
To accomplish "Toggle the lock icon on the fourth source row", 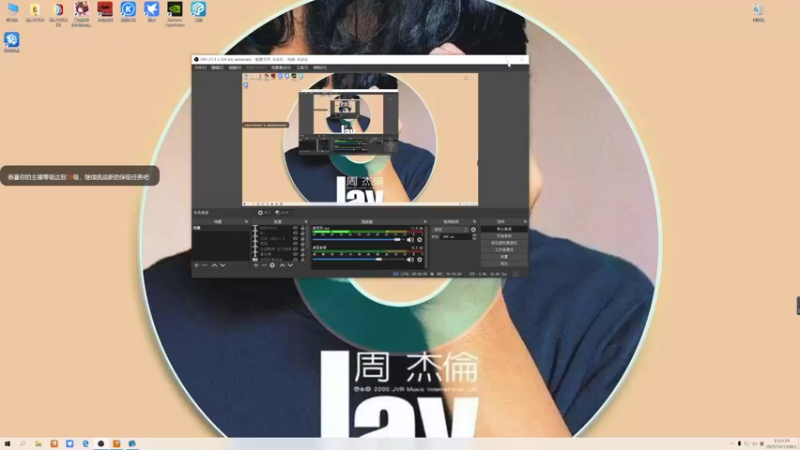I will click(303, 243).
